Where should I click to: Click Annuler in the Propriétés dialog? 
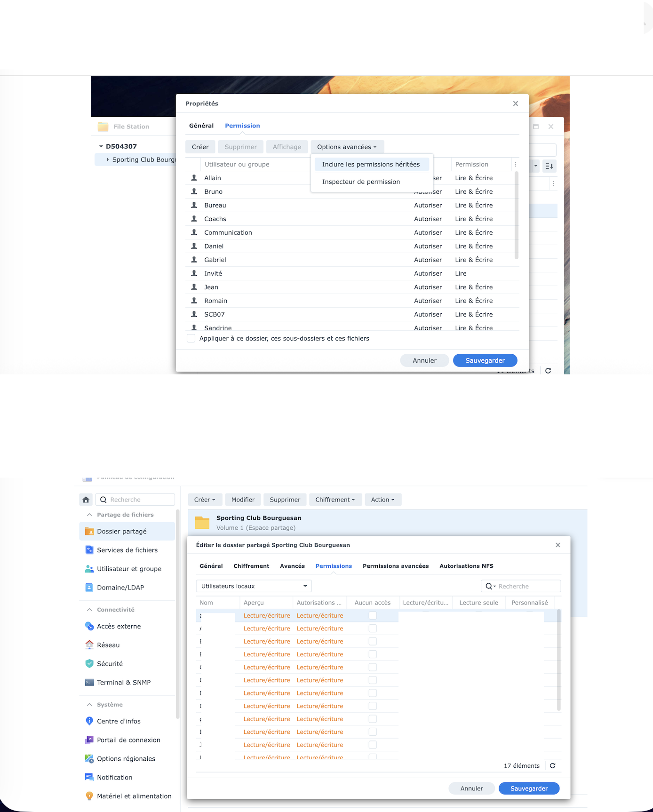pos(424,360)
